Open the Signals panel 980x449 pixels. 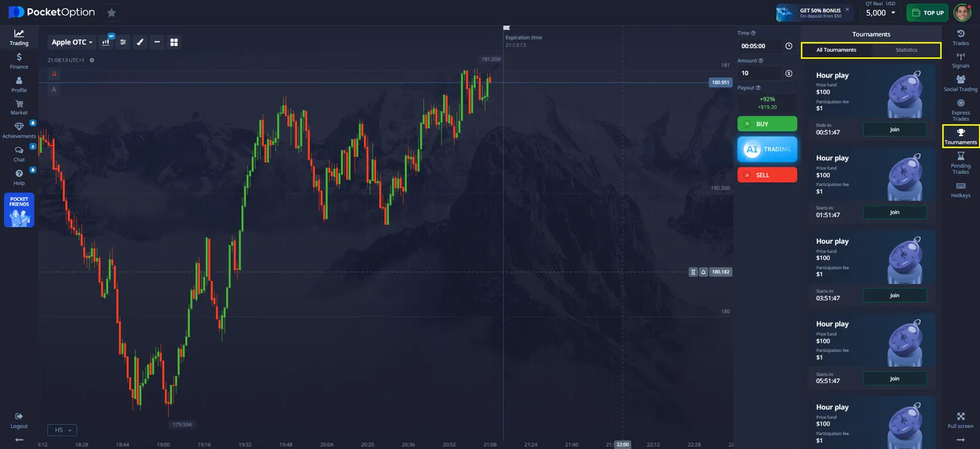coord(960,60)
